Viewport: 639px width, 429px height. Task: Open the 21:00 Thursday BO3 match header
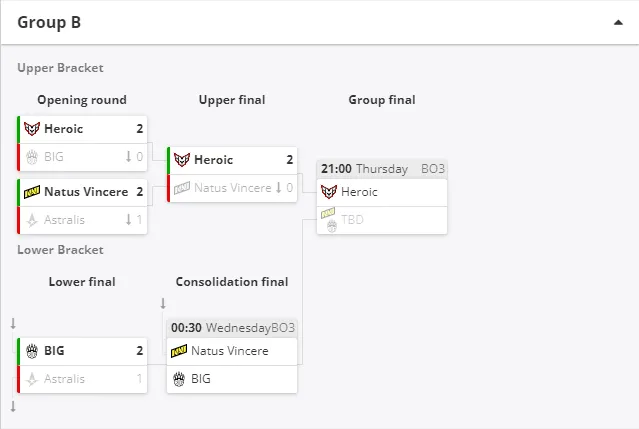(x=382, y=169)
